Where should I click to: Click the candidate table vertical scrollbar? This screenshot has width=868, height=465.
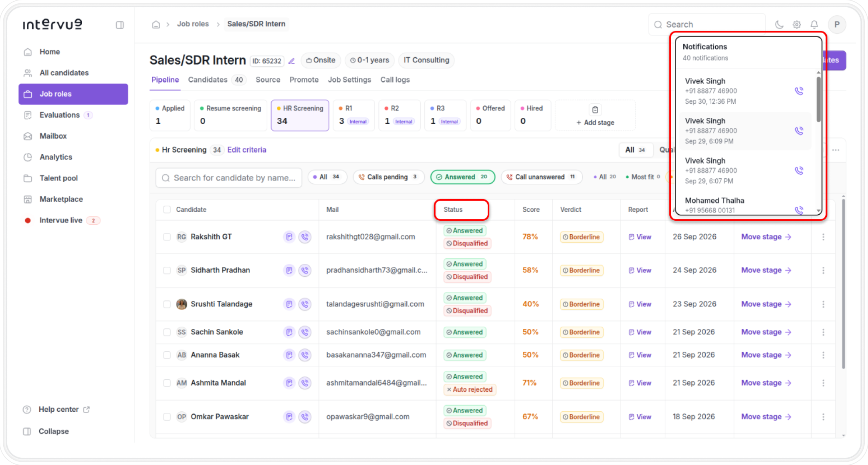click(x=843, y=283)
